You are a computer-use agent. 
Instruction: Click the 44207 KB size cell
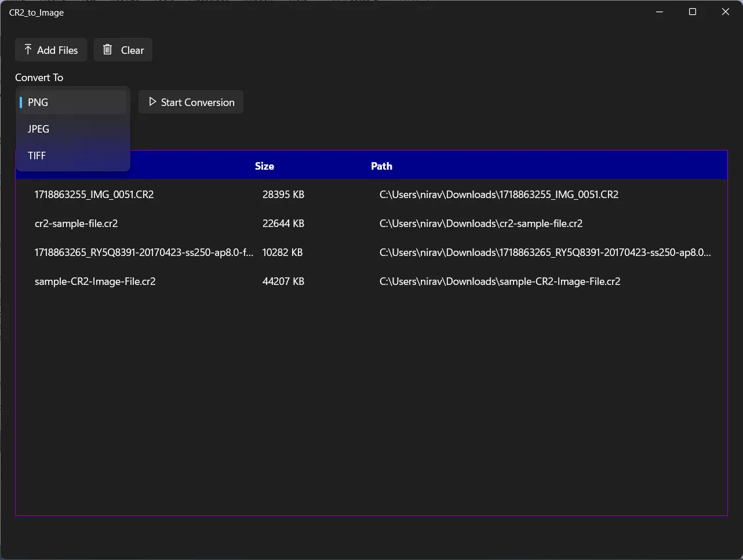[x=283, y=281]
